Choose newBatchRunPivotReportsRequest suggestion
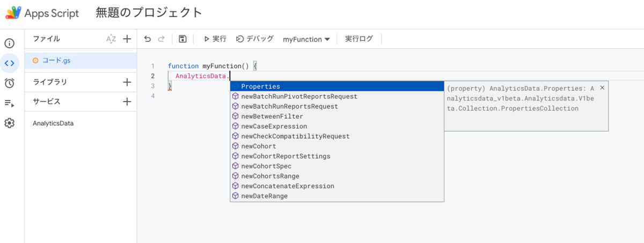Viewport: 644px width, 243px height. (x=337, y=96)
